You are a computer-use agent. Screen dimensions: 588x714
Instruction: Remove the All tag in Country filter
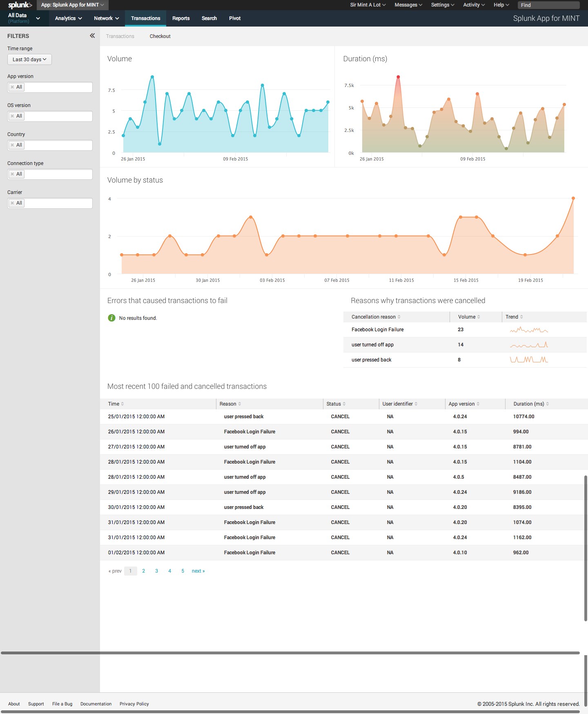click(x=12, y=145)
